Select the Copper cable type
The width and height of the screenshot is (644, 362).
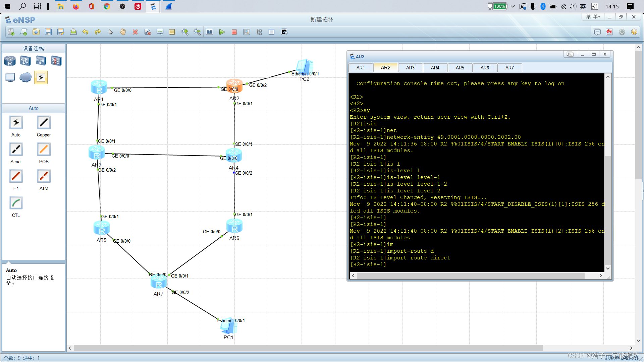[44, 123]
